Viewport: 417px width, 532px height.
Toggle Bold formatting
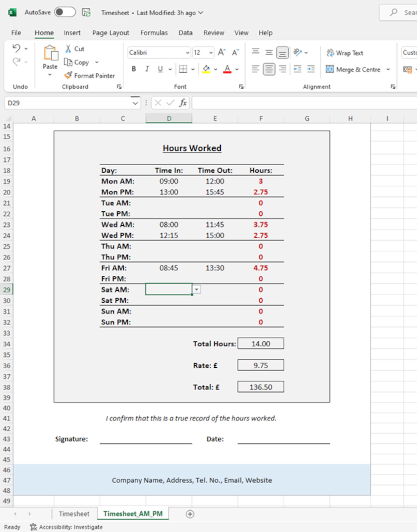[x=134, y=69]
